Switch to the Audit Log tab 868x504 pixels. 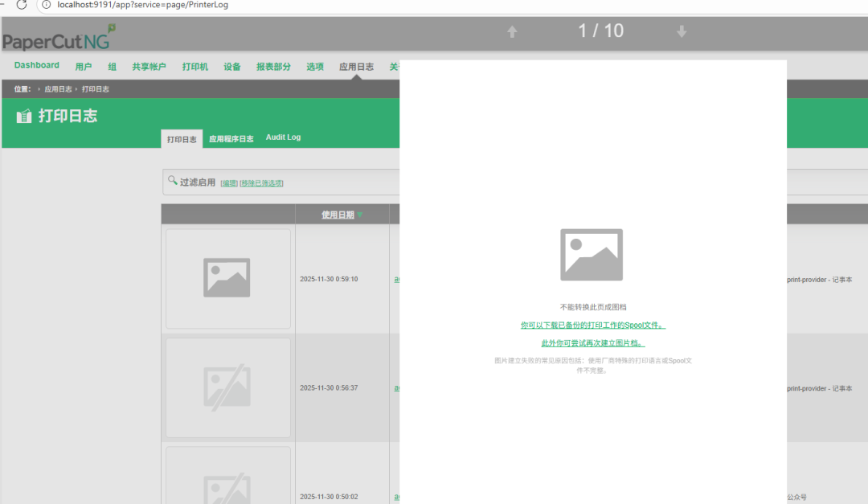point(283,137)
